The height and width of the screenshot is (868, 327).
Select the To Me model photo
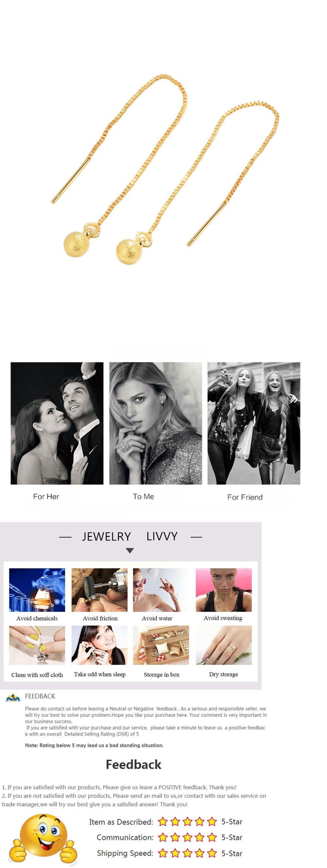click(x=156, y=423)
